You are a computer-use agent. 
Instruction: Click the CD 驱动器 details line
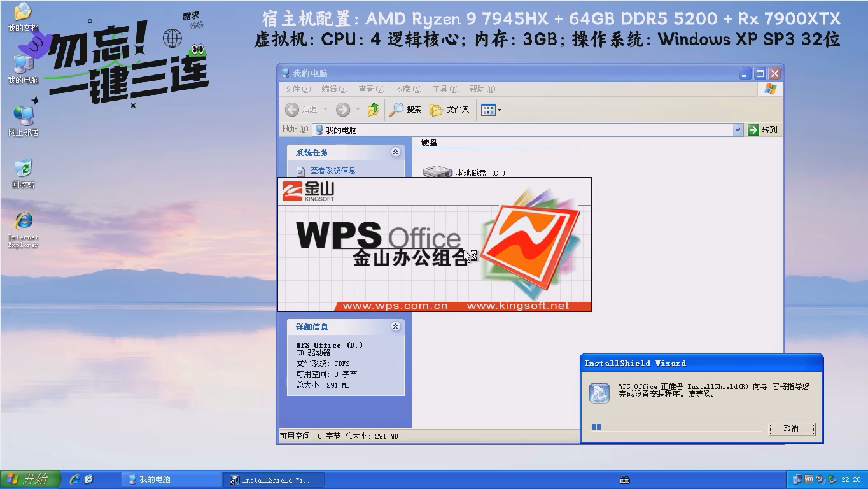pyautogui.click(x=313, y=353)
